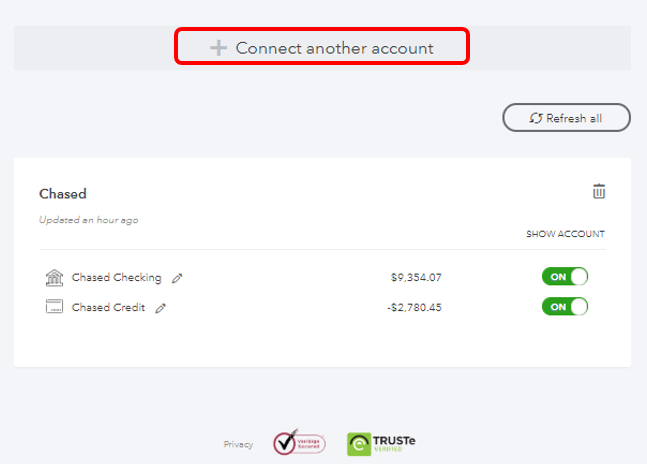Expand the SHOW ACCOUNT details

[x=565, y=234]
